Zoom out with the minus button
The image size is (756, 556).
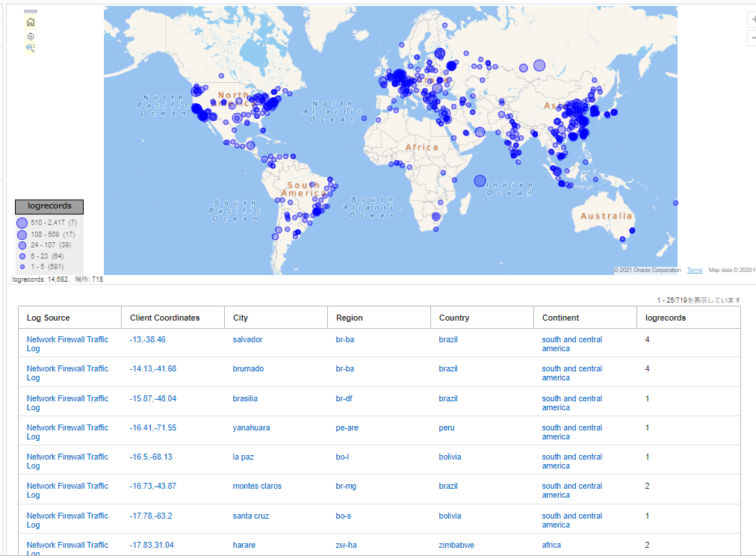point(752,38)
